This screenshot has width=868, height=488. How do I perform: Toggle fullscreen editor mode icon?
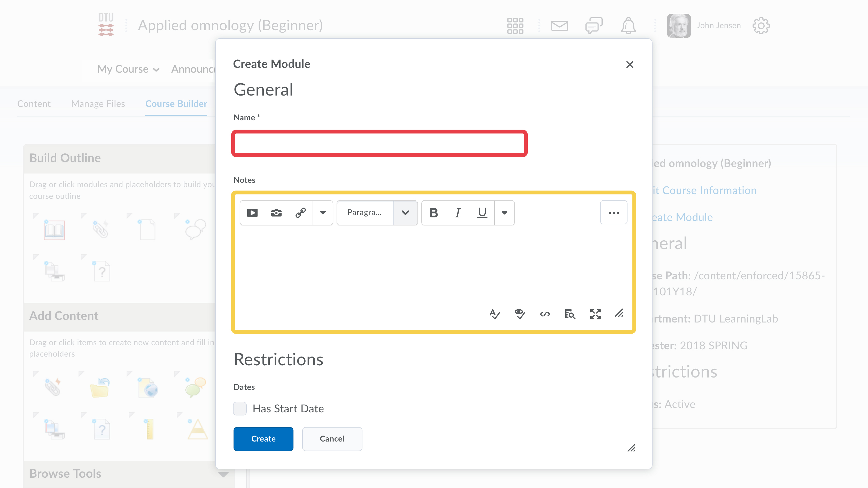[595, 314]
